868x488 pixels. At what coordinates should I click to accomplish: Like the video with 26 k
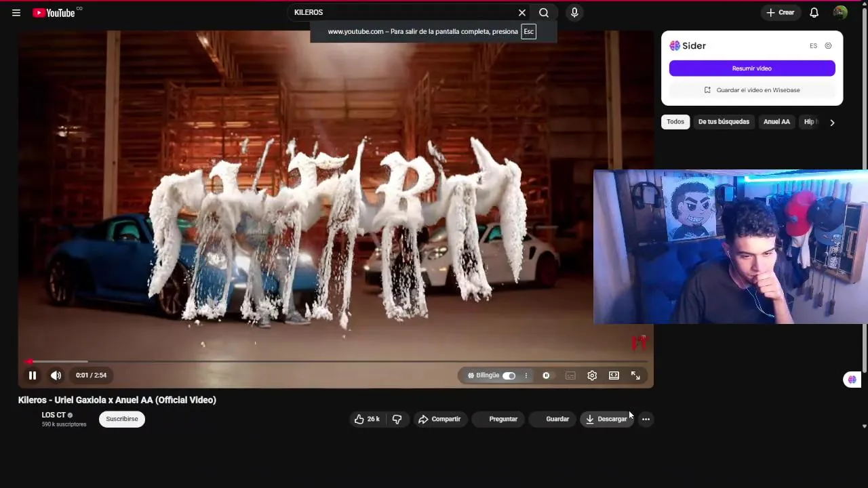click(x=367, y=419)
